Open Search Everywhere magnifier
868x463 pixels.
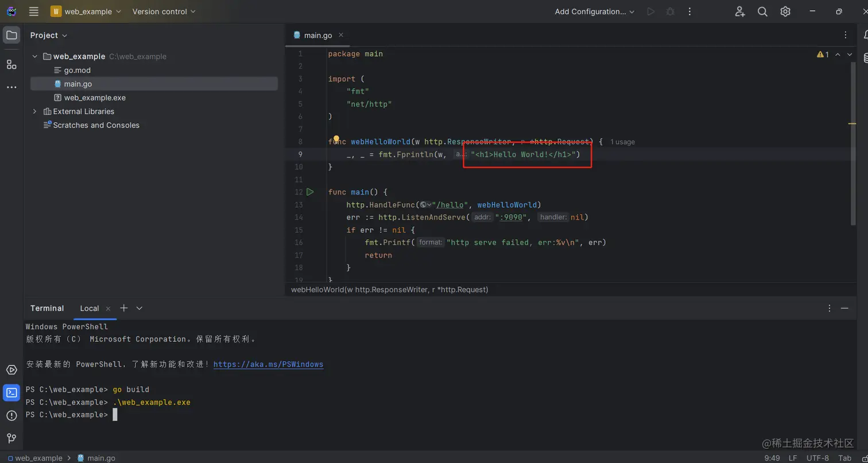762,11
